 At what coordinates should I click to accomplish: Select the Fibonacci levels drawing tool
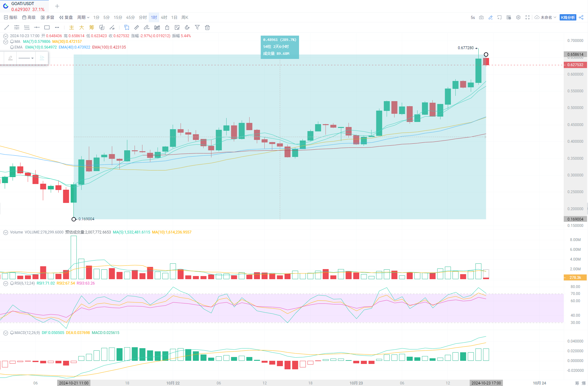[27, 27]
